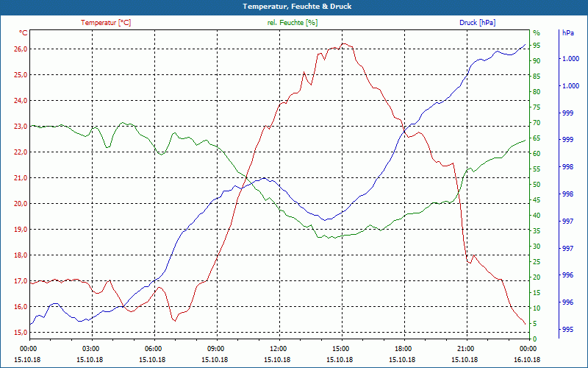Click the 22,0 temperature axis value

[21, 152]
